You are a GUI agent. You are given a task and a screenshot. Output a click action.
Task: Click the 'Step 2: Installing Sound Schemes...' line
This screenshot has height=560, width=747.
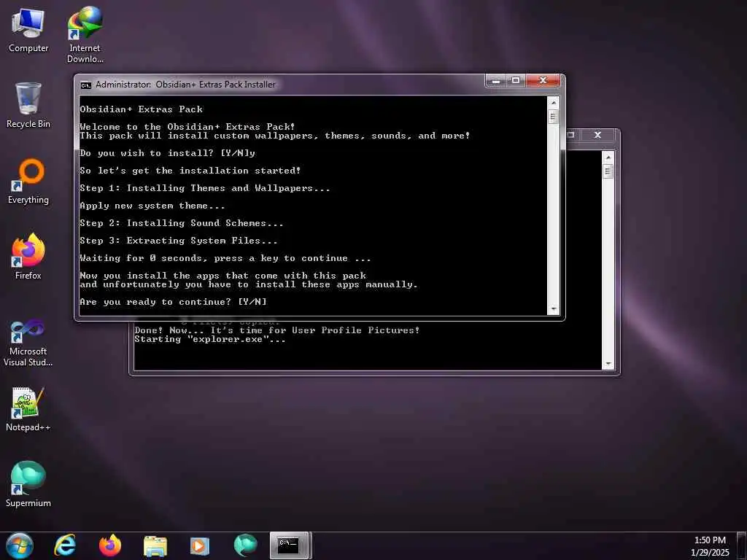182,223
